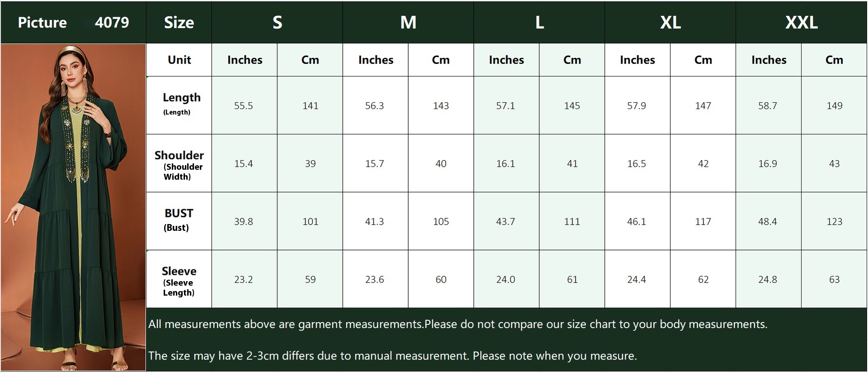Screen dimensions: 868x373
Task: Click the Length row label
Action: 179,105
